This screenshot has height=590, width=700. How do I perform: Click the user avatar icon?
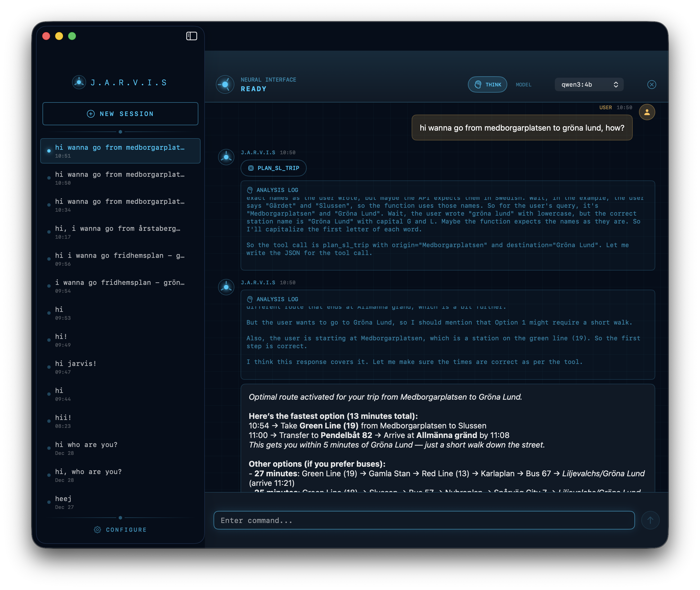[x=647, y=112]
